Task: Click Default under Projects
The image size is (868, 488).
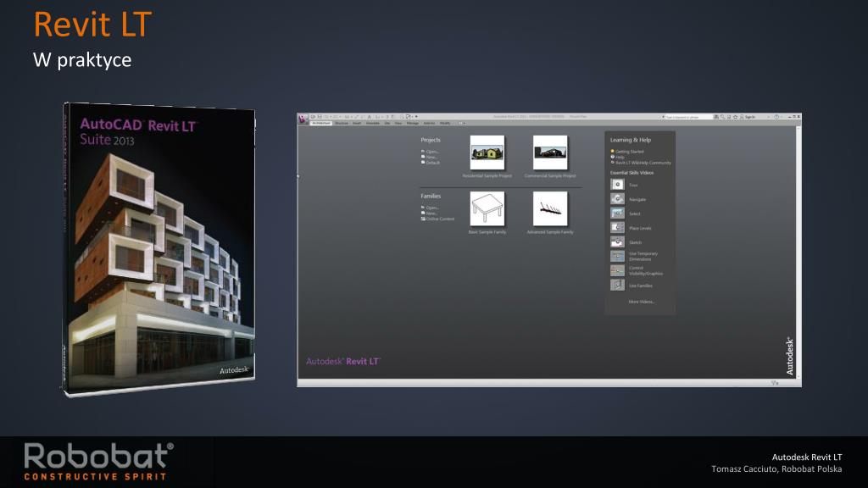Action: click(431, 163)
